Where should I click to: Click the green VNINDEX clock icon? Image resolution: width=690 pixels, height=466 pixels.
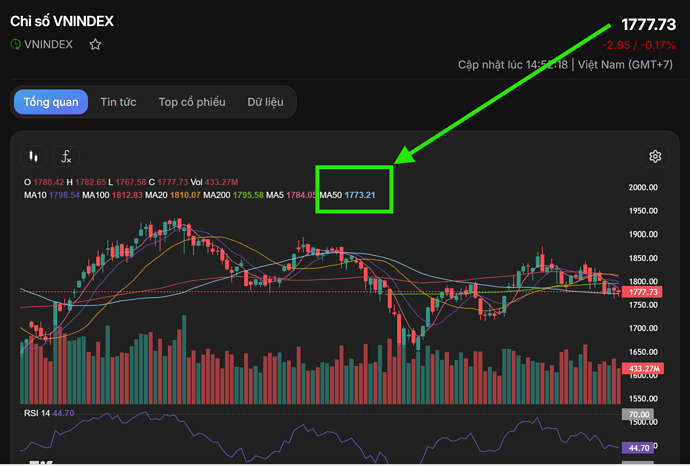[15, 44]
